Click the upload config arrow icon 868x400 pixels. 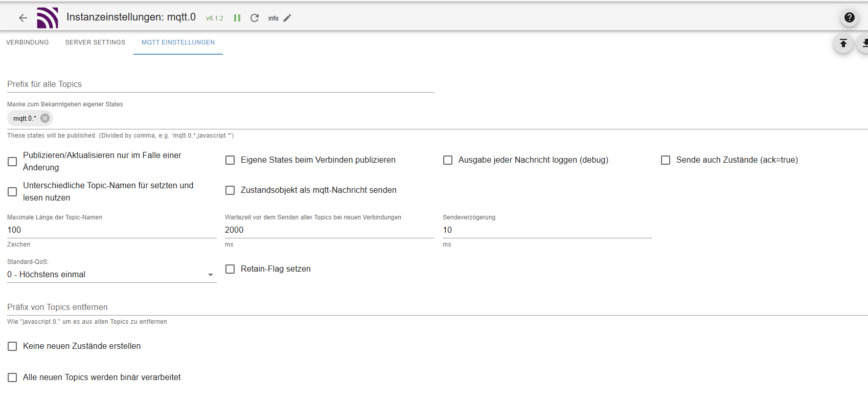[843, 43]
